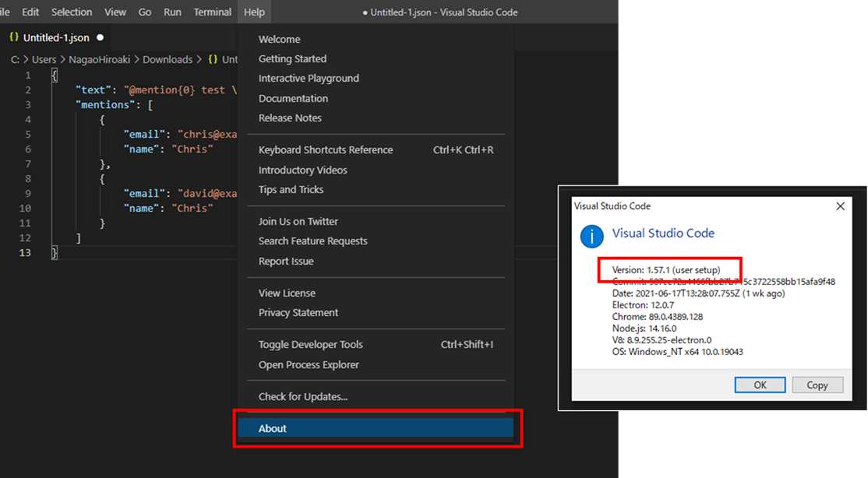This screenshot has width=868, height=478.
Task: Expand the NagaoHiroaki breadcrumb folder
Action: pos(100,59)
